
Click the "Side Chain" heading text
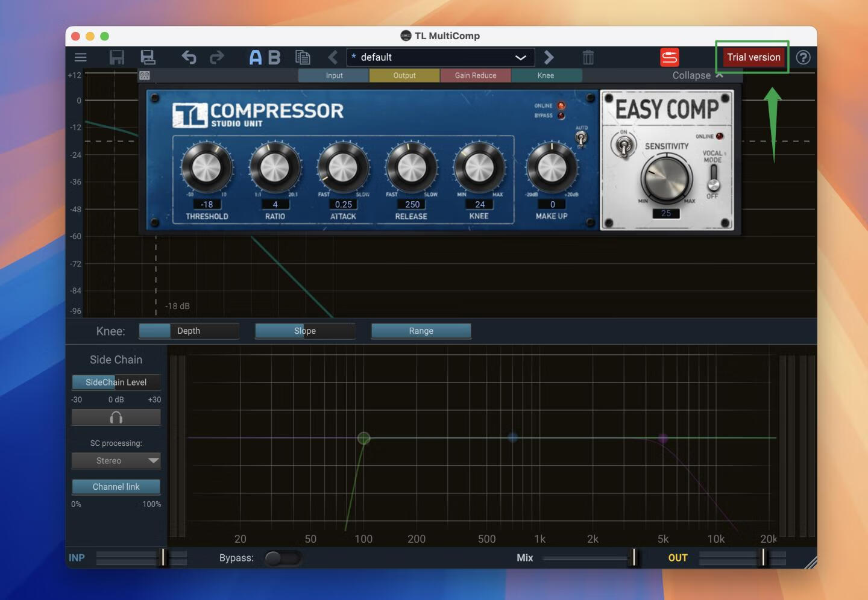click(116, 360)
